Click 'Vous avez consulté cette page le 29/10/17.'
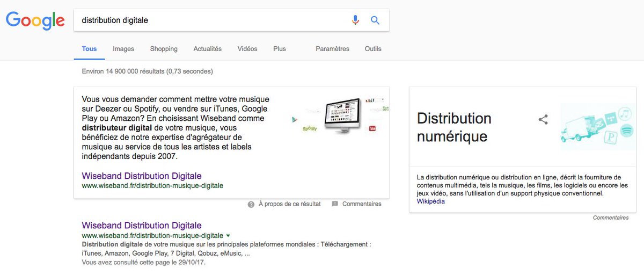 (x=143, y=263)
